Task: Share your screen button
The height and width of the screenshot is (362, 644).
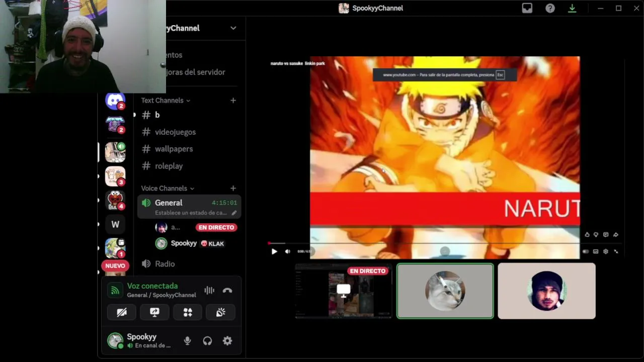Action: click(x=154, y=312)
